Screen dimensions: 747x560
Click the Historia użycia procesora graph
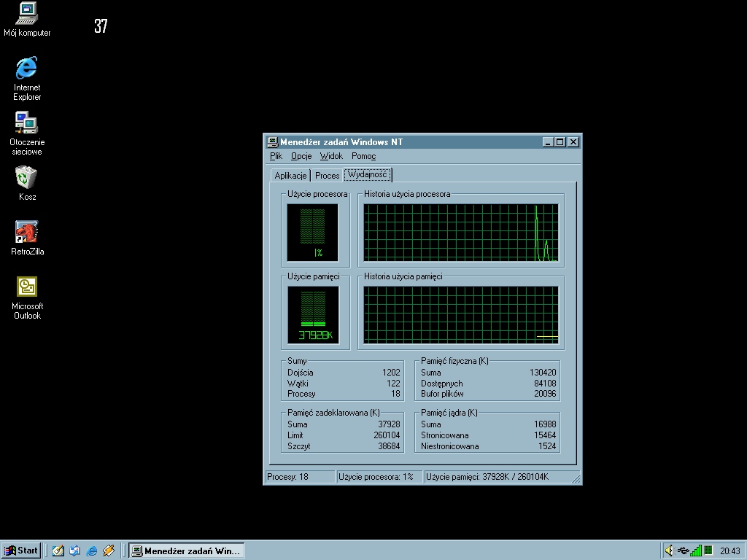[x=461, y=233]
